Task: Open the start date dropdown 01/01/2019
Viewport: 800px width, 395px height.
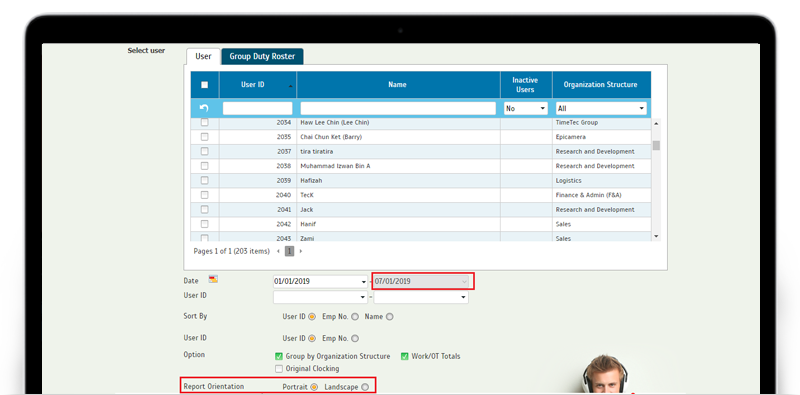Action: click(x=363, y=281)
